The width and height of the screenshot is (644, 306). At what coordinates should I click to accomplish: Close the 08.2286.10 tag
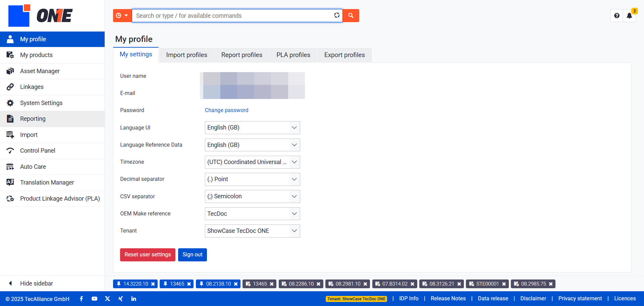[x=319, y=284]
